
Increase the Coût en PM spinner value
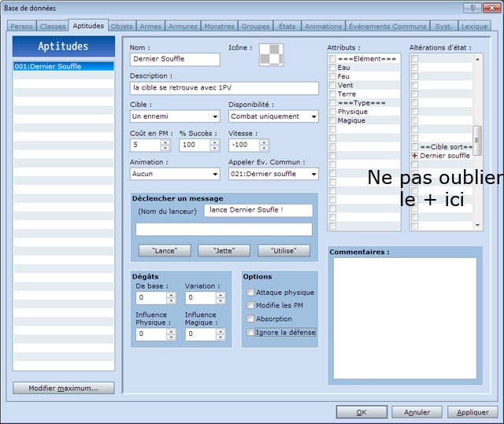pos(165,142)
